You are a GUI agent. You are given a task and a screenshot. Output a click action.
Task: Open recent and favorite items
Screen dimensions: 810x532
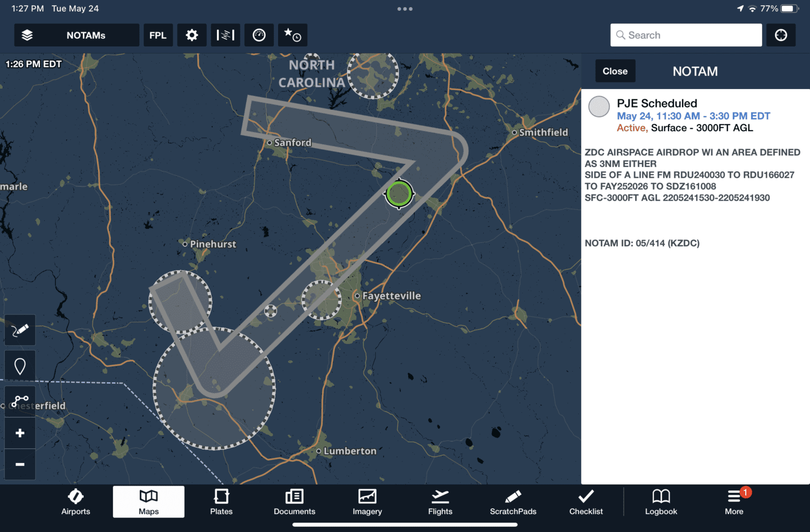click(x=292, y=35)
